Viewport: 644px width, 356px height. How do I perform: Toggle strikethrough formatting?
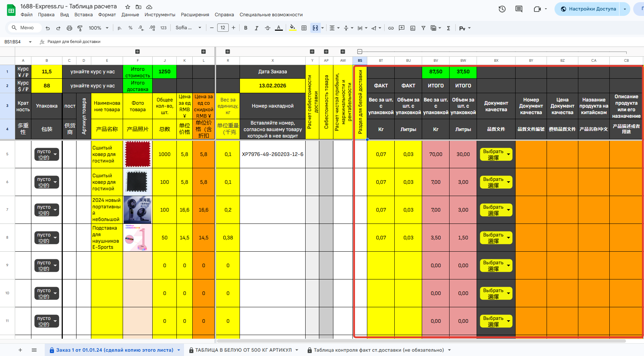[267, 28]
